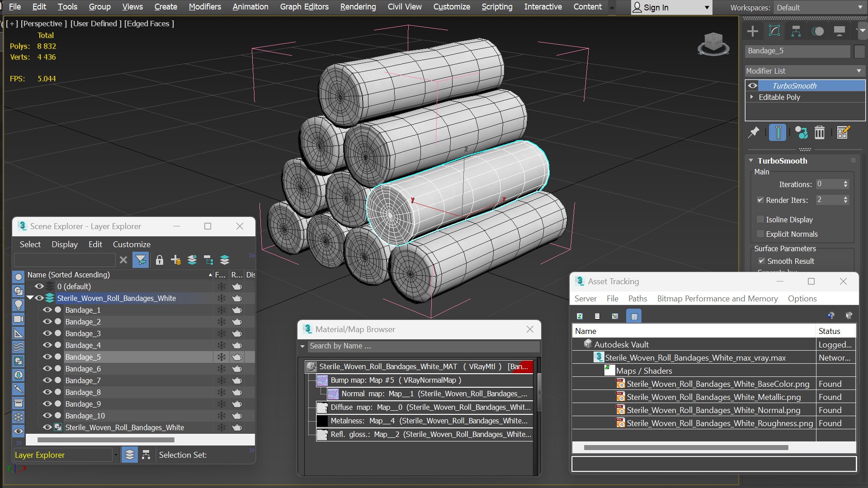Collapse the Sterile_Woven_Roll_Bandages_White layer tree
This screenshot has width=868, height=488.
coord(30,298)
